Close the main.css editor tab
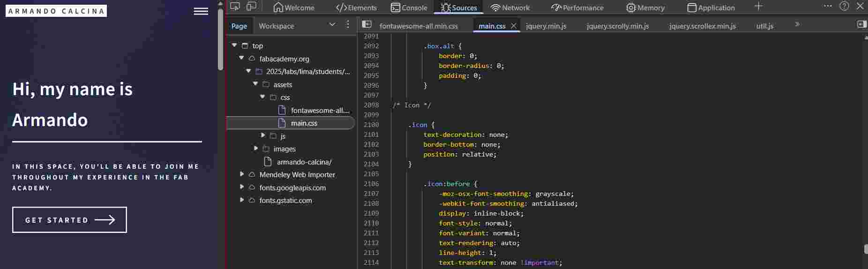 pos(514,26)
